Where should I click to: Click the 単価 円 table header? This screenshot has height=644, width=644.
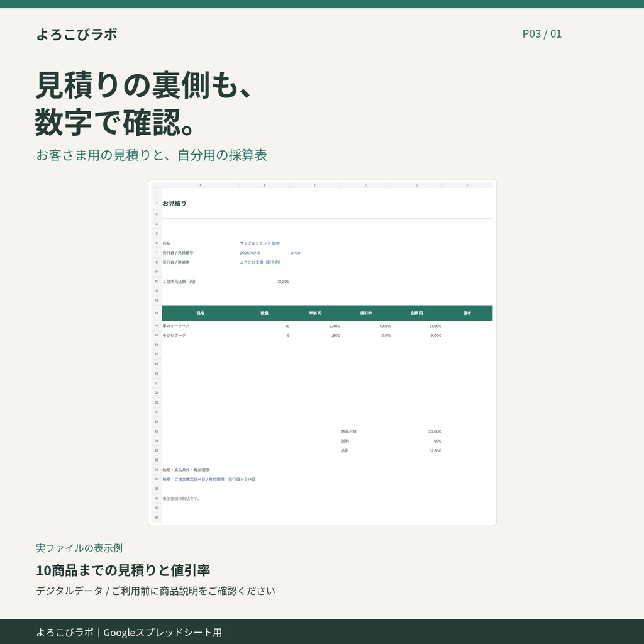tap(315, 313)
